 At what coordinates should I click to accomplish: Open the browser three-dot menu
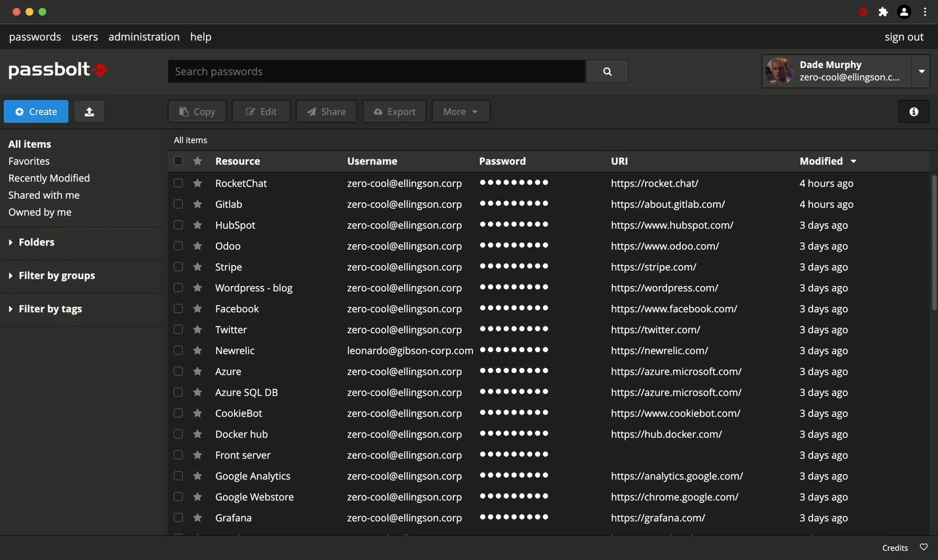[x=925, y=12]
